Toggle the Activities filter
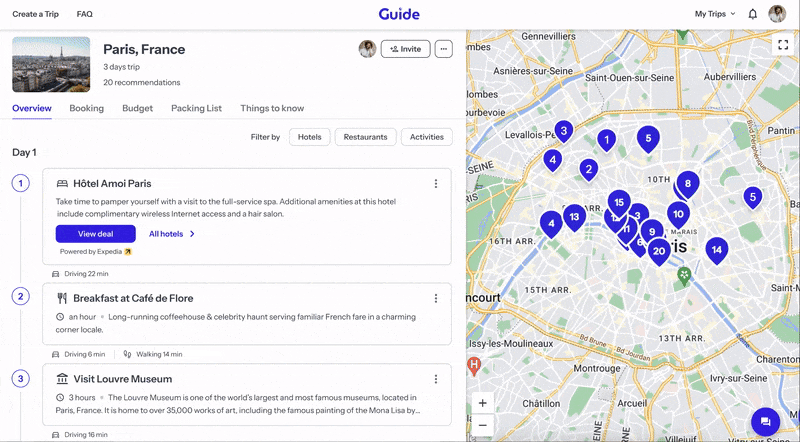The width and height of the screenshot is (800, 442). [427, 137]
